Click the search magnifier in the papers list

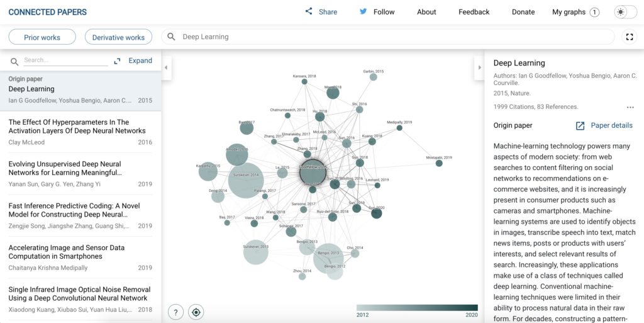[14, 62]
